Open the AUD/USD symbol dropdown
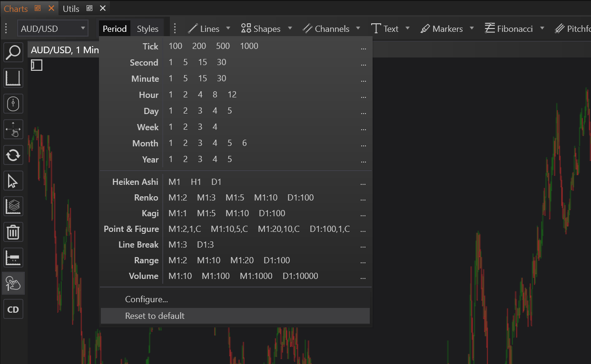Image resolution: width=591 pixels, height=364 pixels. tap(53, 29)
